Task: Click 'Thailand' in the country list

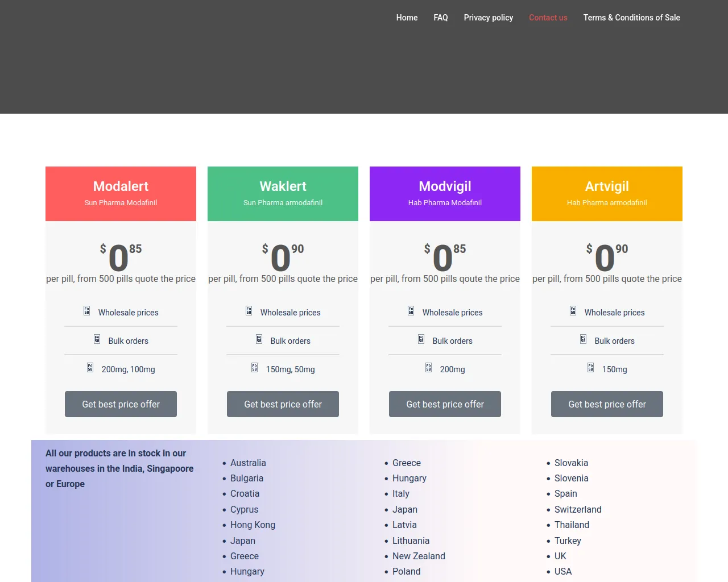Action: 572,525
